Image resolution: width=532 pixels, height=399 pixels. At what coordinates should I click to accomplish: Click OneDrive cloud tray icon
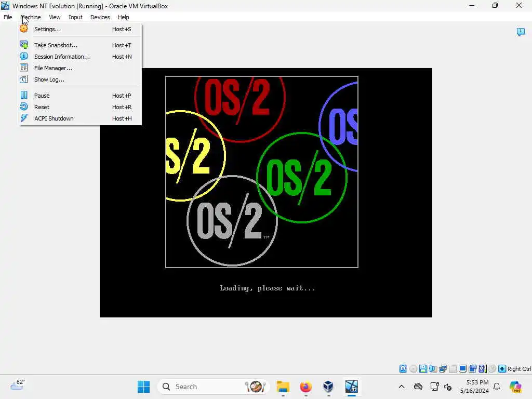(418, 387)
